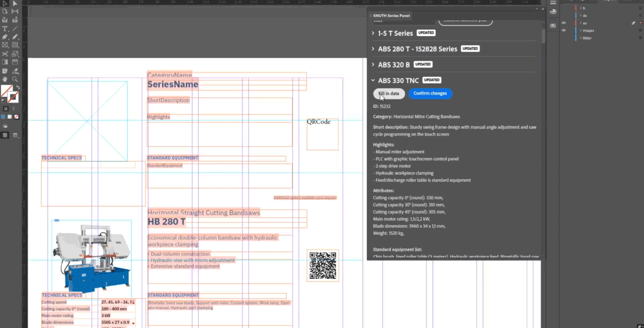
Task: Expand the images layer
Action: tap(581, 30)
